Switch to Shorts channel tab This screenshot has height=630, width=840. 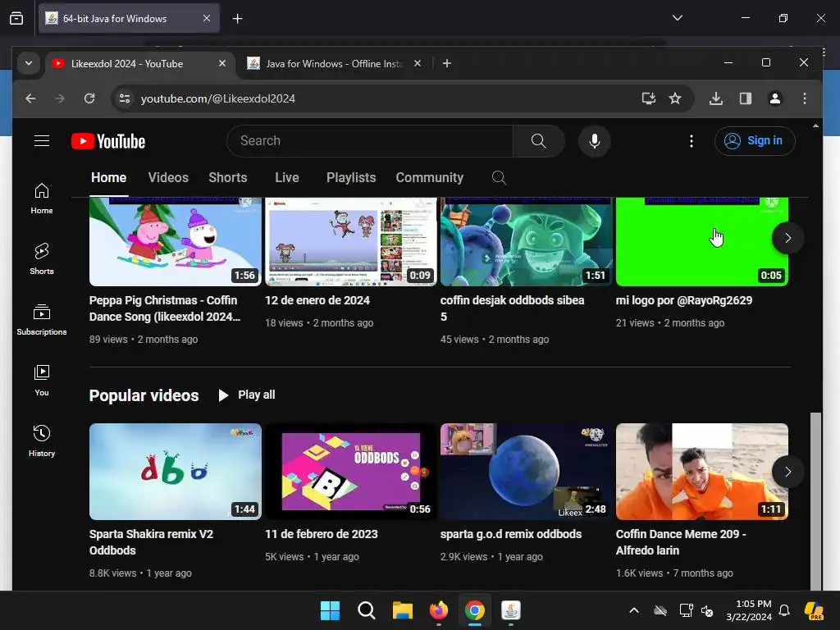tap(228, 178)
